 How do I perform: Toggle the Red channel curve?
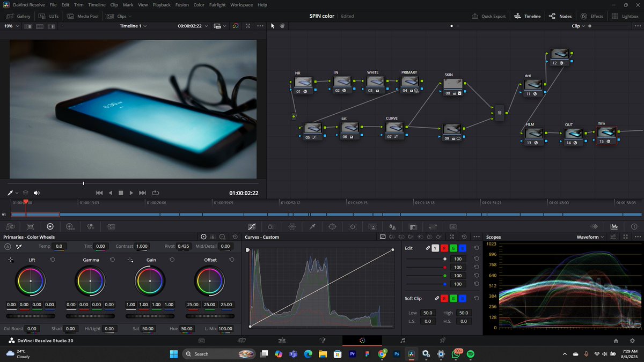click(444, 248)
